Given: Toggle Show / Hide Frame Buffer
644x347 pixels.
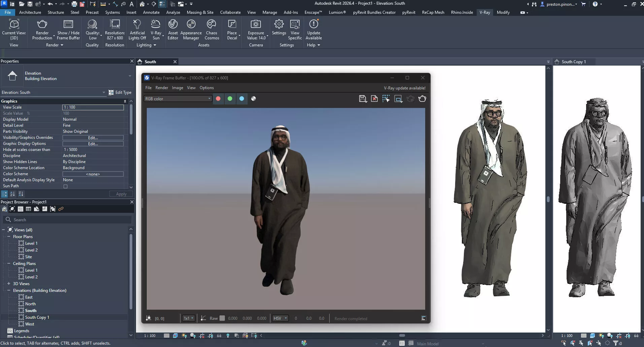Looking at the screenshot, I should coord(68,30).
